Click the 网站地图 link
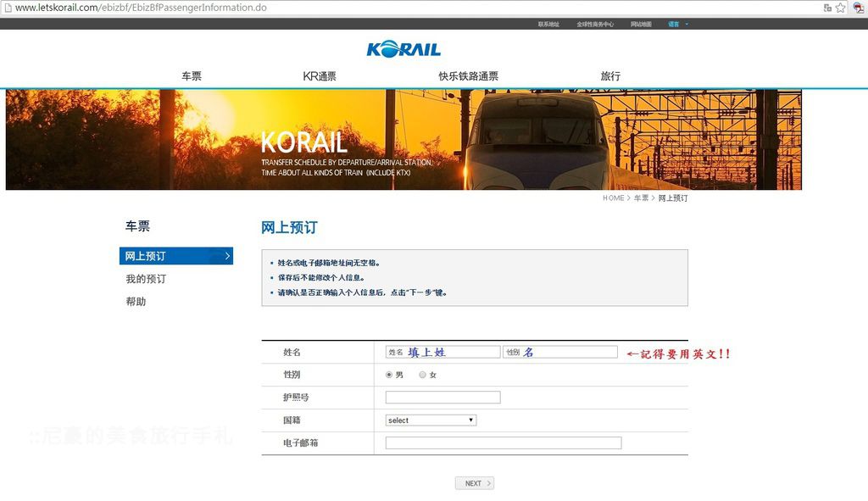Screen dimensions: 868x501 point(641,25)
